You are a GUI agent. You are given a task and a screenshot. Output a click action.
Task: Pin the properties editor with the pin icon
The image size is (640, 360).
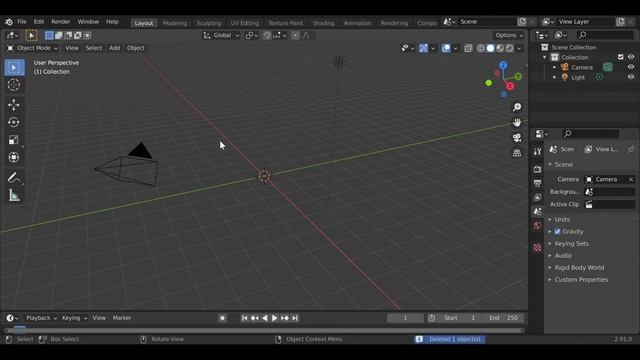631,149
